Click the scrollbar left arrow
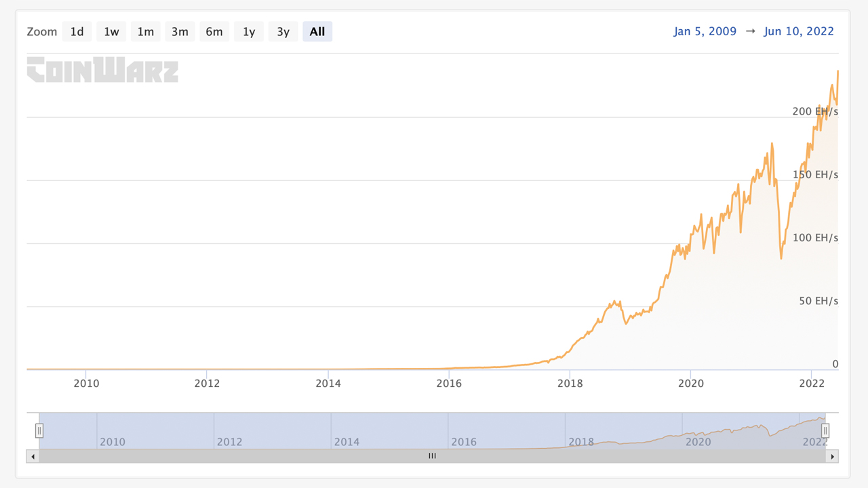 pos(32,456)
